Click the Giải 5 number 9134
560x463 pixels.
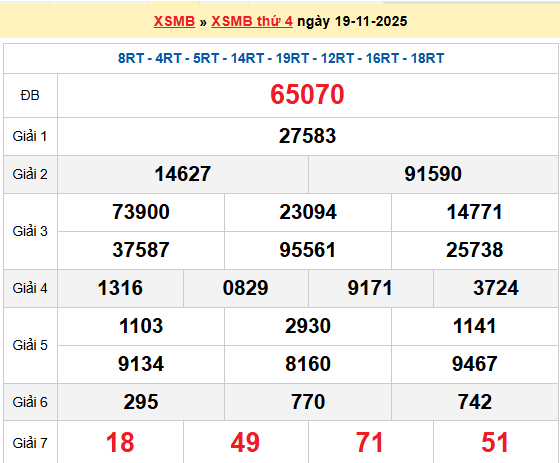[x=141, y=364]
